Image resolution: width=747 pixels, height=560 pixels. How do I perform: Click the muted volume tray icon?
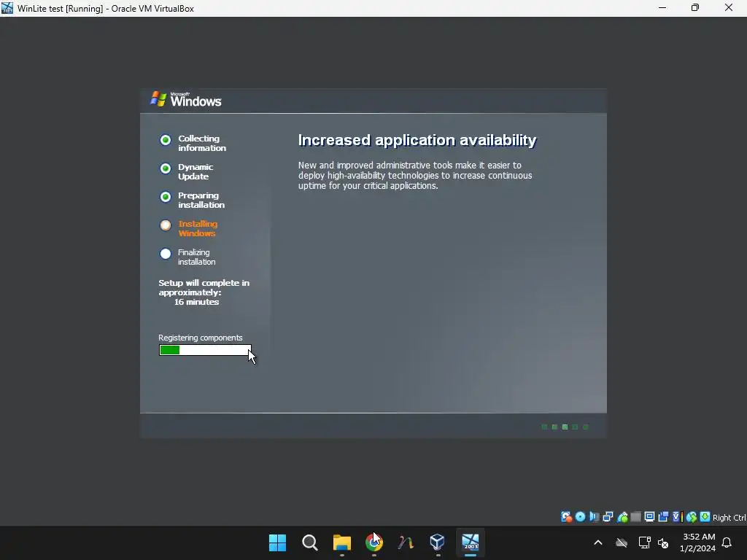662,542
